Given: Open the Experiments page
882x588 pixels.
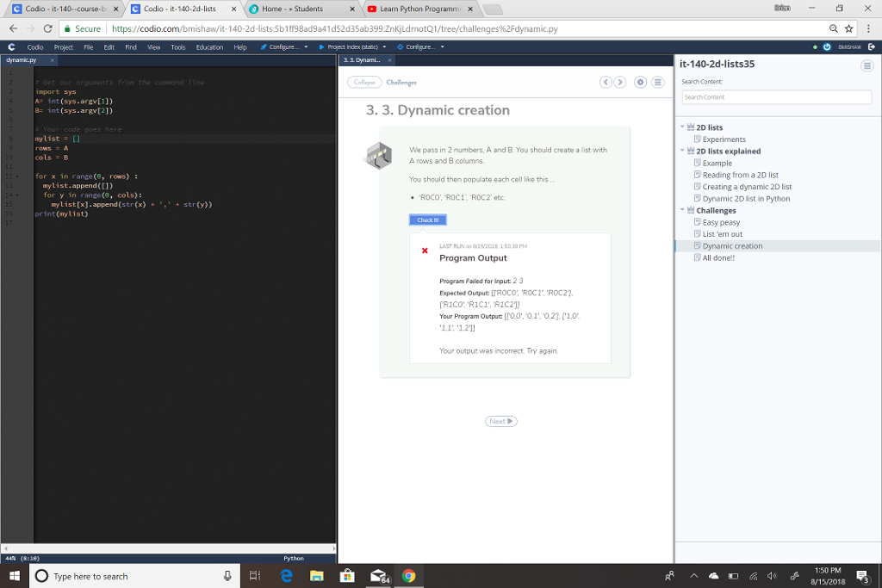Looking at the screenshot, I should (724, 139).
